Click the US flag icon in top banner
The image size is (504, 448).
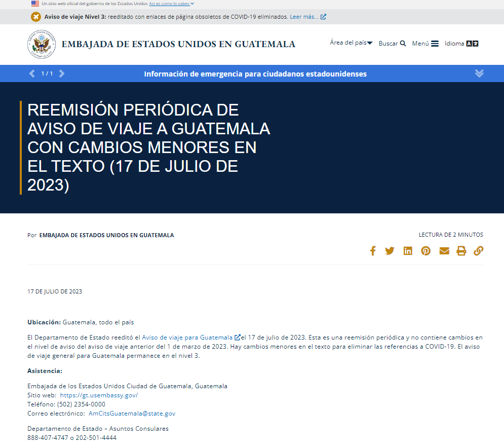pos(35,4)
